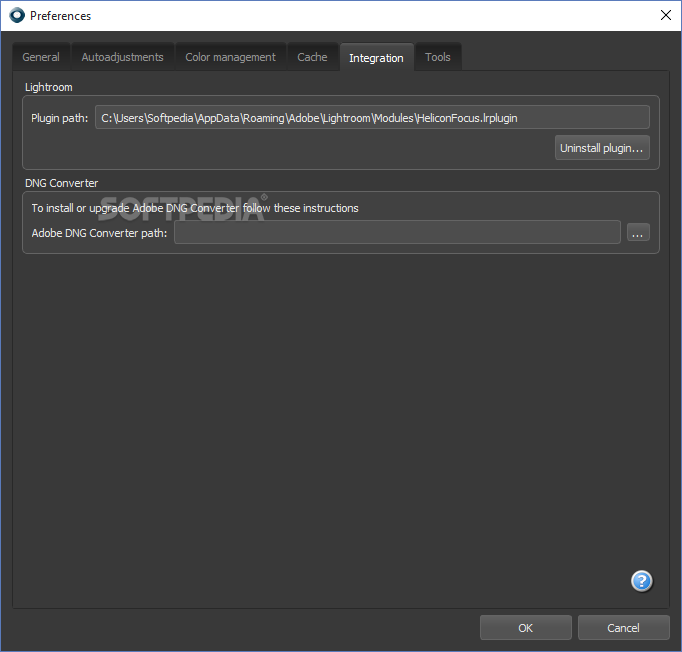Click the 'DNG Converter' group heading

pos(61,183)
